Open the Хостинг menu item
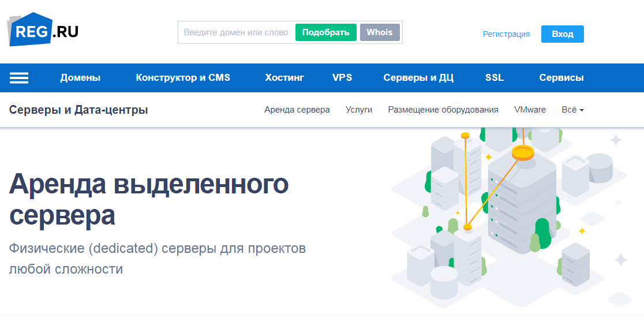The height and width of the screenshot is (325, 644). click(x=284, y=78)
